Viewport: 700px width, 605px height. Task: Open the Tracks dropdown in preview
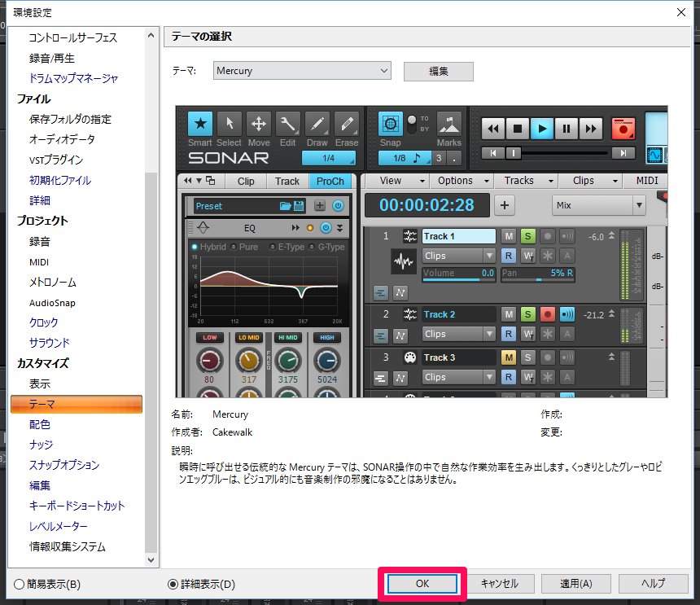point(527,181)
